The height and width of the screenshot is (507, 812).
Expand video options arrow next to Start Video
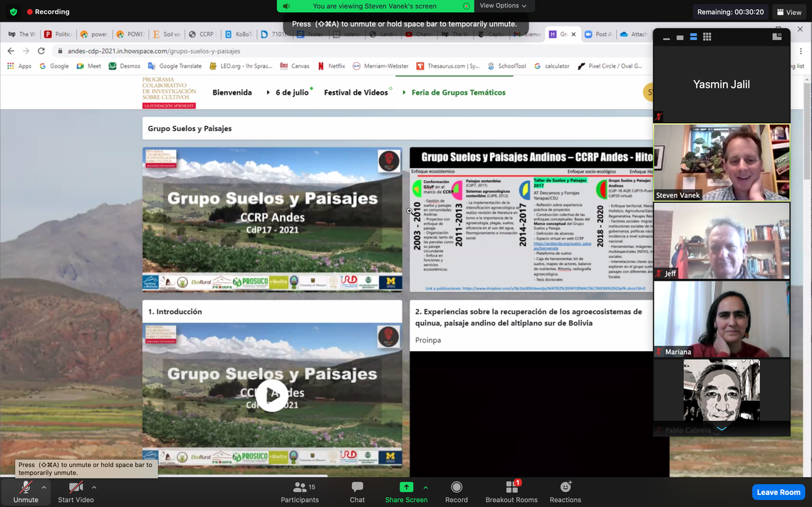[94, 488]
